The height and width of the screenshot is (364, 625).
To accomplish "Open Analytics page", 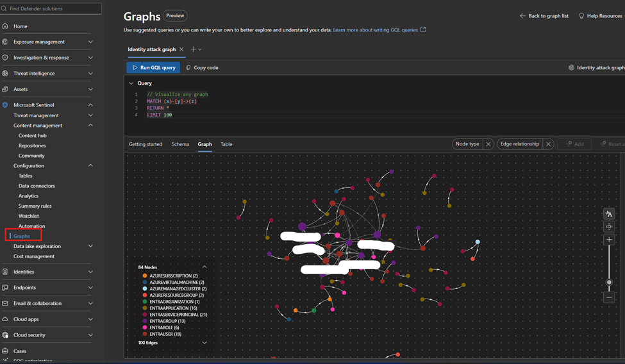I will tap(28, 195).
